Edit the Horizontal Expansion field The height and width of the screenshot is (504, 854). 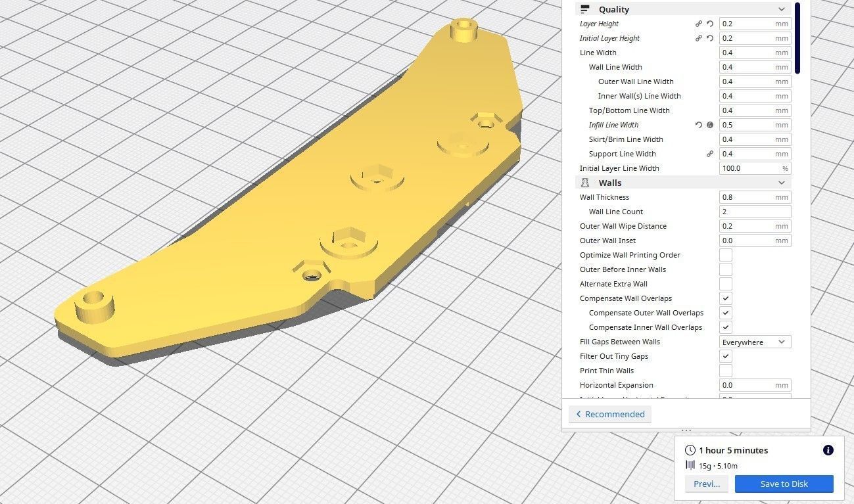coord(755,385)
